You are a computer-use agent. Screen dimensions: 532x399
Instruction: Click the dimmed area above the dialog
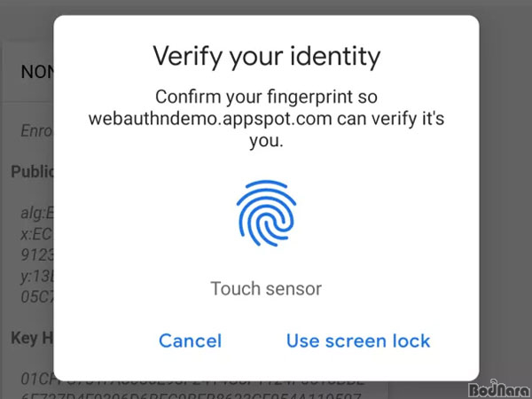pyautogui.click(x=266, y=7)
